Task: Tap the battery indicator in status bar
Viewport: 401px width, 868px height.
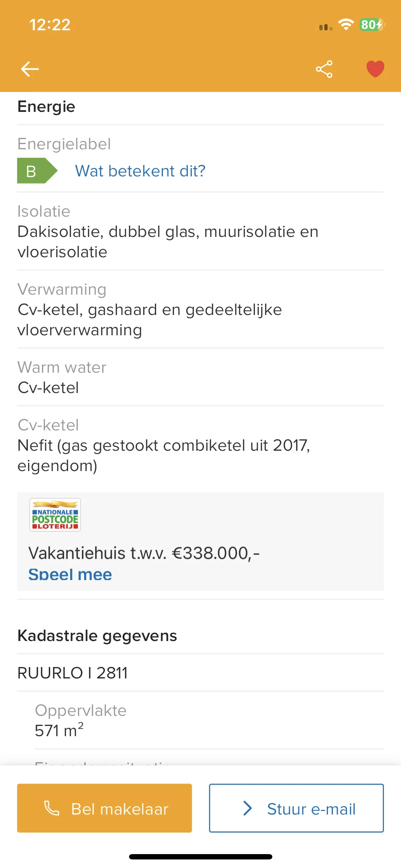Action: tap(372, 25)
